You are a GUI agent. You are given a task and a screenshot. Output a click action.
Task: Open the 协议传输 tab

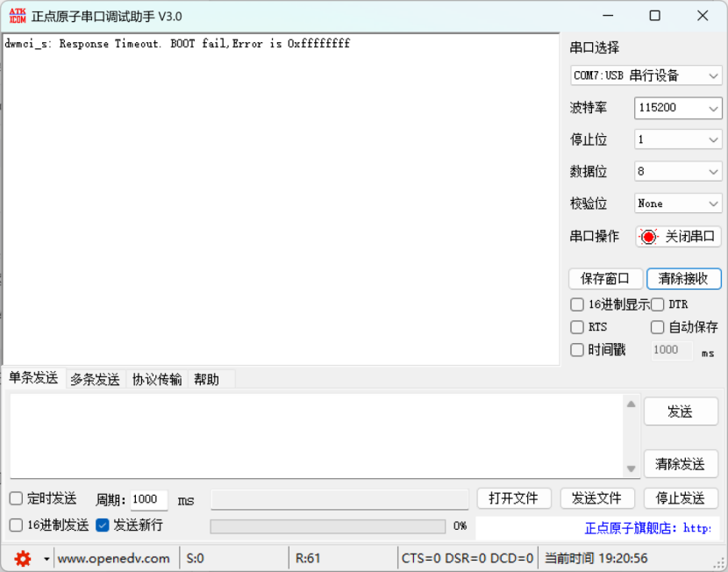coord(157,379)
